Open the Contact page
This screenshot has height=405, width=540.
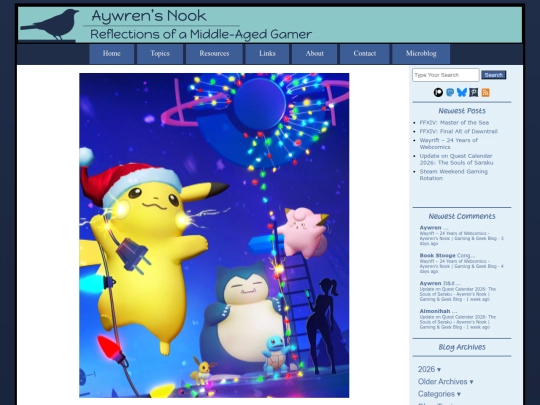(365, 54)
